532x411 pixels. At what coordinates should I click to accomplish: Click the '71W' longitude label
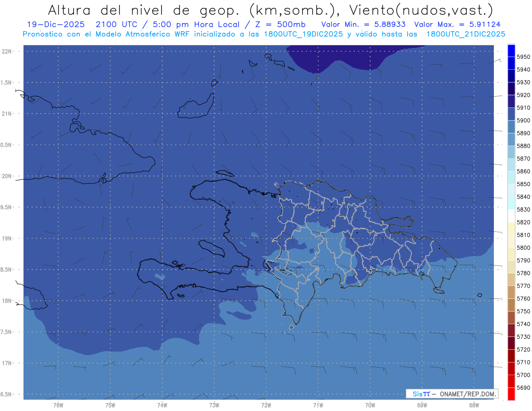click(x=318, y=405)
